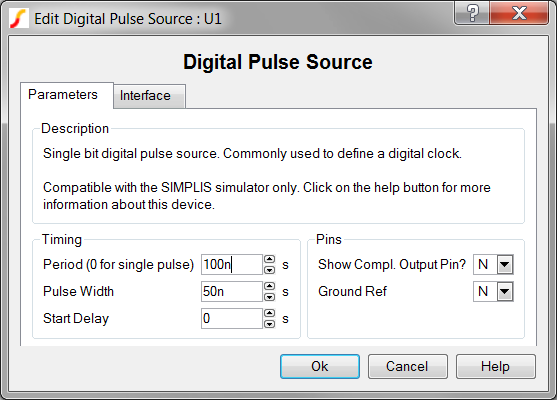The image size is (557, 400).
Task: Click into the Start Delay input field
Action: pyautogui.click(x=232, y=319)
